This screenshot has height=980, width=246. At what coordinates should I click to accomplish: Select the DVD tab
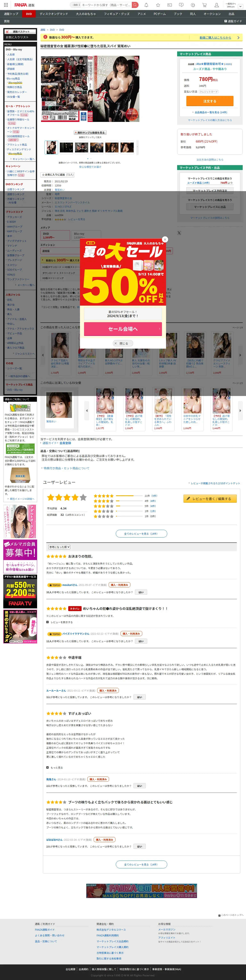[29, 14]
